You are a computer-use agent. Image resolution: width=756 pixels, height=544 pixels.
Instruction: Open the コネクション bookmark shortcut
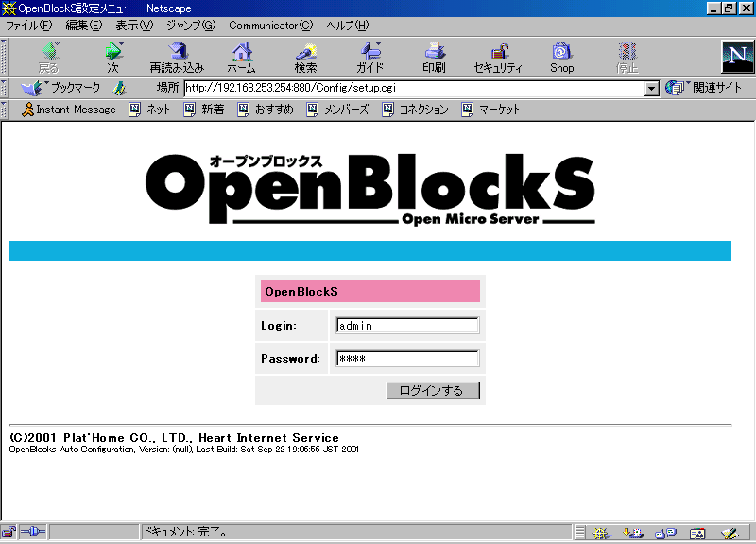[415, 110]
